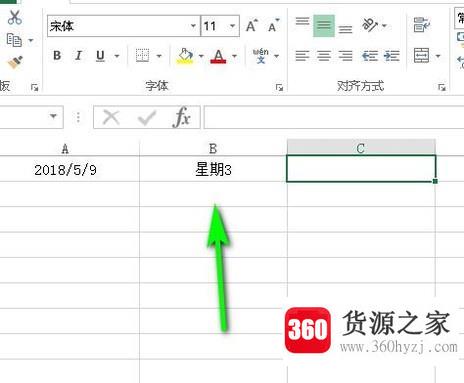464x383 pixels.
Task: Open the font color dropdown arrow
Action: pyautogui.click(x=235, y=56)
